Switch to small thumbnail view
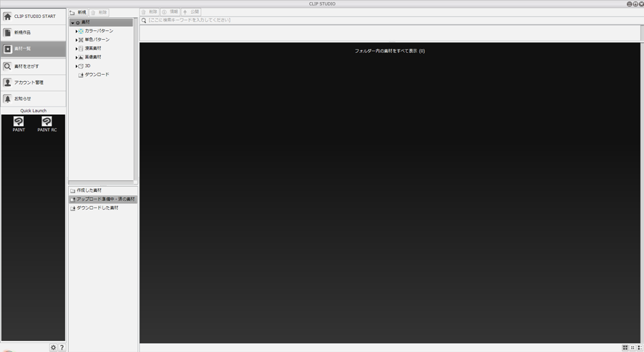 [632, 348]
